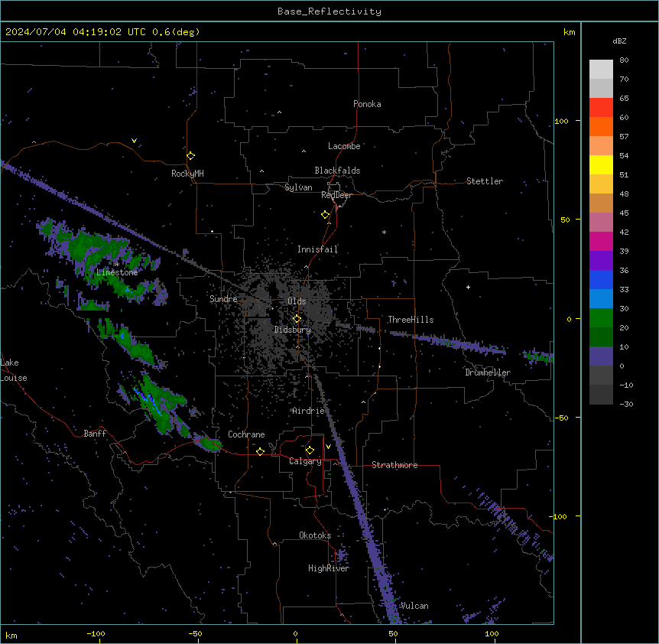Click the yellow swatch for 54 dBZ
The width and height of the screenshot is (659, 644).
tap(601, 164)
